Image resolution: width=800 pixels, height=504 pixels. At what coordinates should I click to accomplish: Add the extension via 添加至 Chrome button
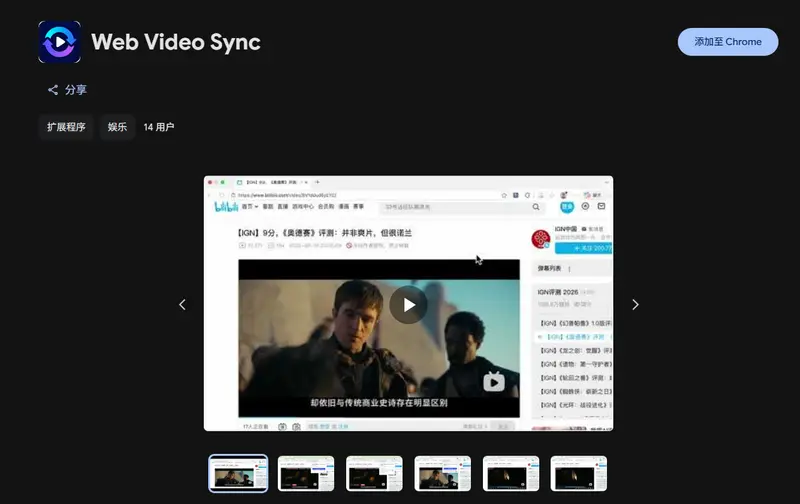(728, 42)
